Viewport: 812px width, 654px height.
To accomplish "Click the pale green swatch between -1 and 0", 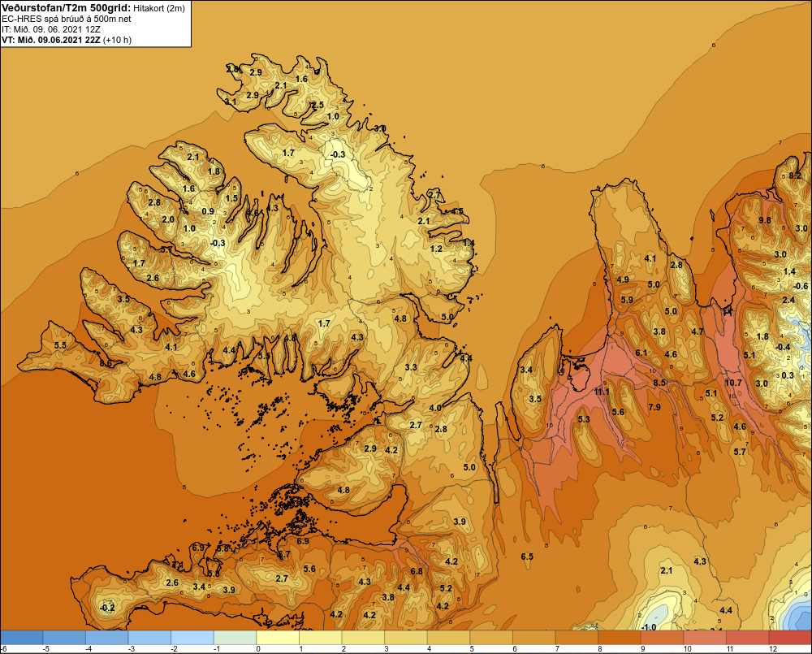I will click(x=235, y=637).
